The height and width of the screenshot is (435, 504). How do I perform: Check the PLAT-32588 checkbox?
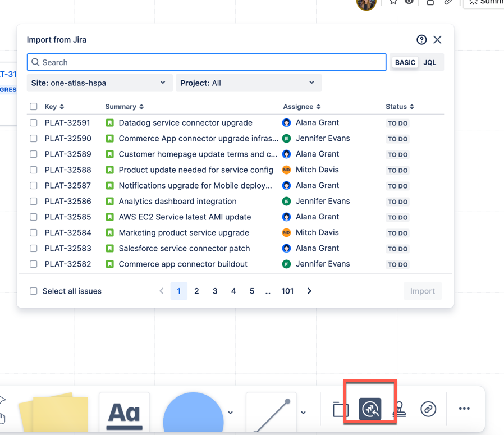(x=34, y=170)
